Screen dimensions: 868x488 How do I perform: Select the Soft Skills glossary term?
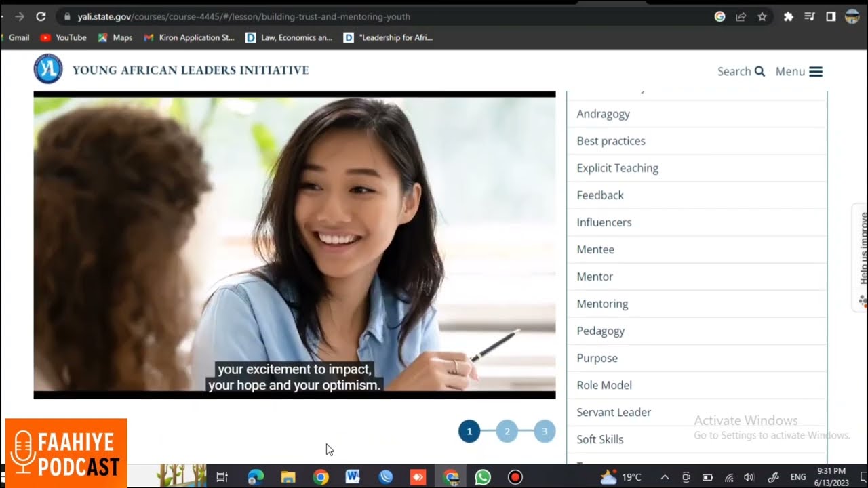click(x=697, y=439)
